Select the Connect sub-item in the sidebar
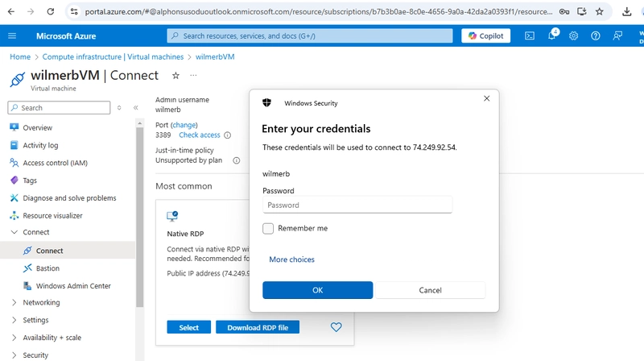 coord(68,251)
